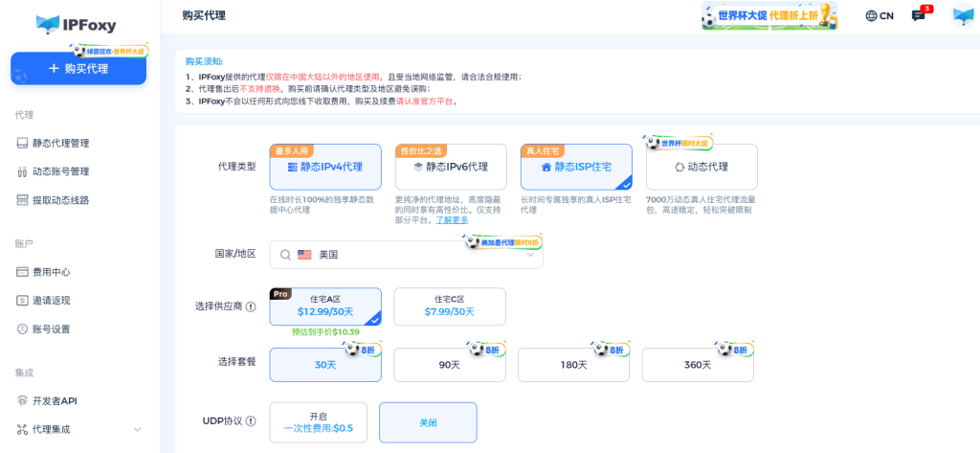Click the 世界杯限时大促 tag on 动态代理
This screenshot has width=980, height=453.
tap(680, 143)
